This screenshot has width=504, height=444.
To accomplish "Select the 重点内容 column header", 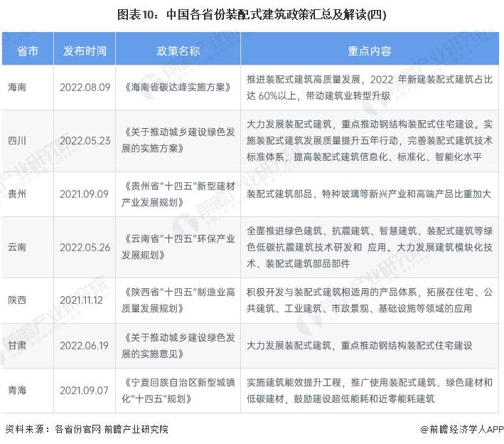I will [369, 51].
